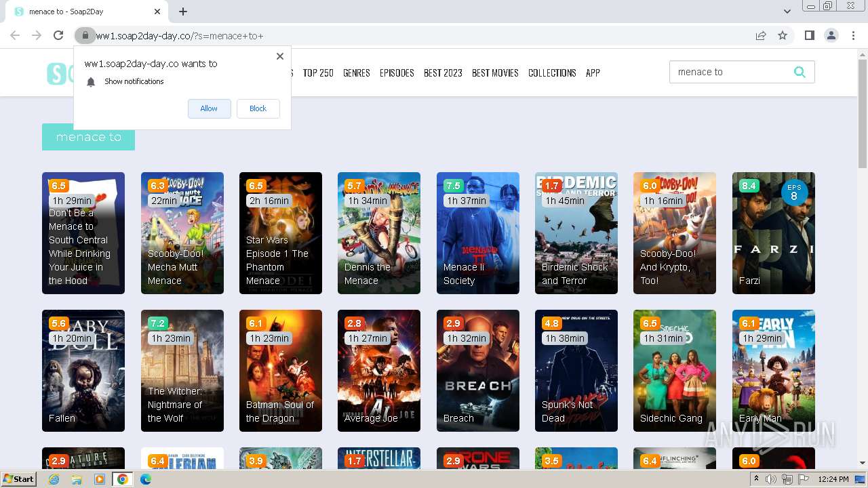Open Microsoft Edge from the taskbar
The height and width of the screenshot is (488, 868).
tap(145, 479)
